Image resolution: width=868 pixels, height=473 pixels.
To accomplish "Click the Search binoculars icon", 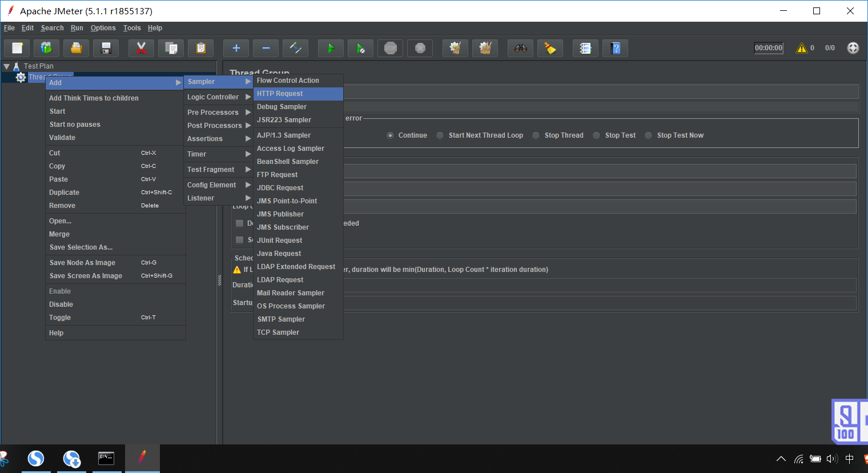I will (x=521, y=49).
